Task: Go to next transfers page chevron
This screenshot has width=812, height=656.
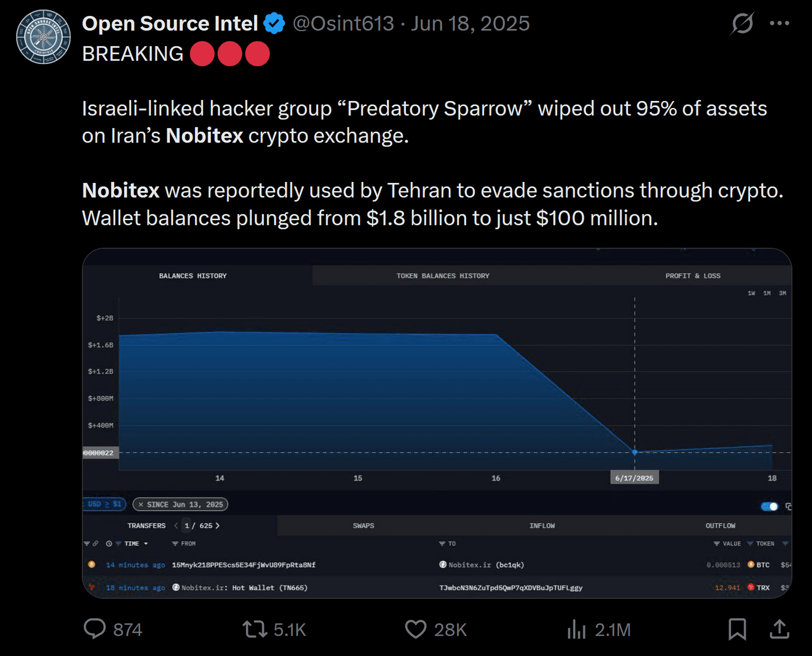Action: [x=217, y=526]
